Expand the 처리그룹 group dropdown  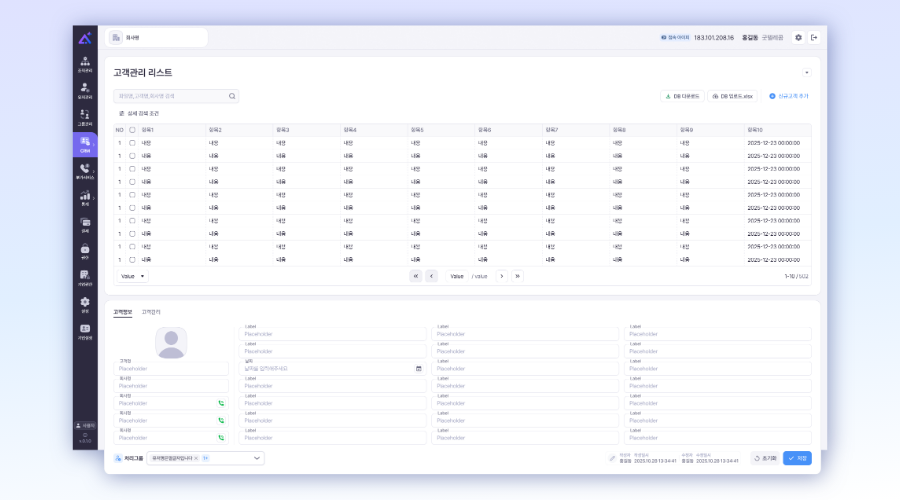(x=258, y=458)
